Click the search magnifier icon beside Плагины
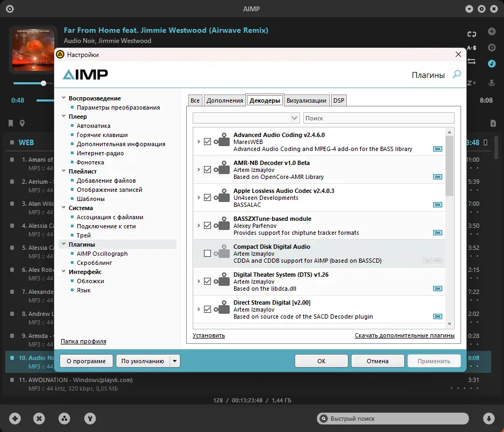Image resolution: width=504 pixels, height=432 pixels. (x=457, y=74)
